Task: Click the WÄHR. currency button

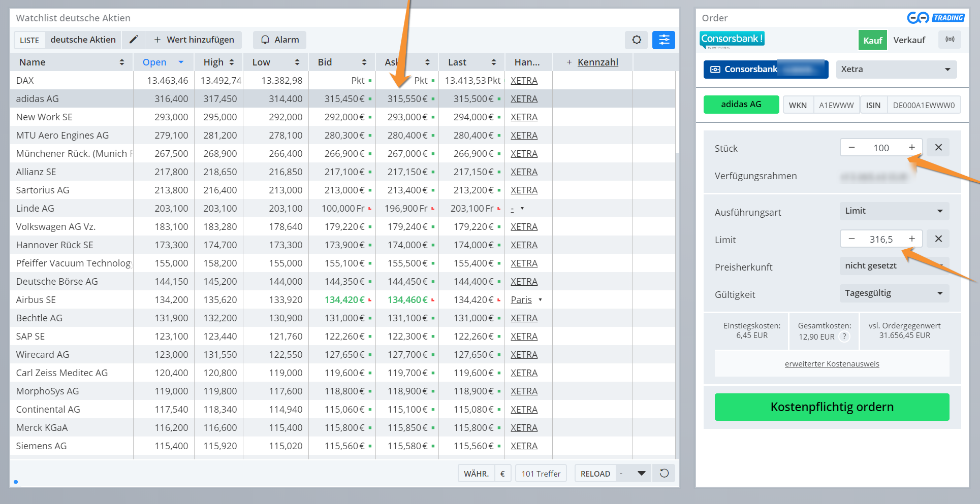Action: [476, 474]
